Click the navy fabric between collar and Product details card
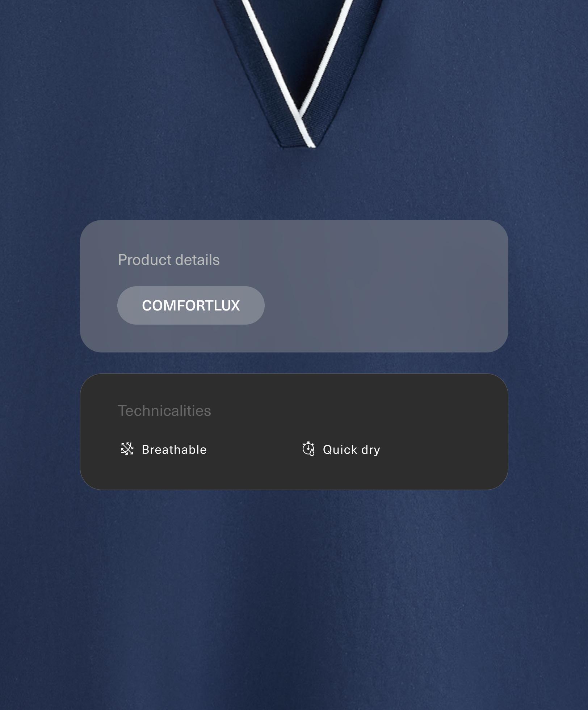 click(x=294, y=185)
